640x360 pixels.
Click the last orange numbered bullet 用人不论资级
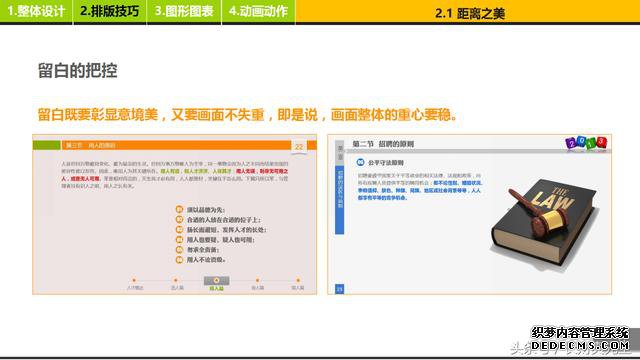coord(179,260)
